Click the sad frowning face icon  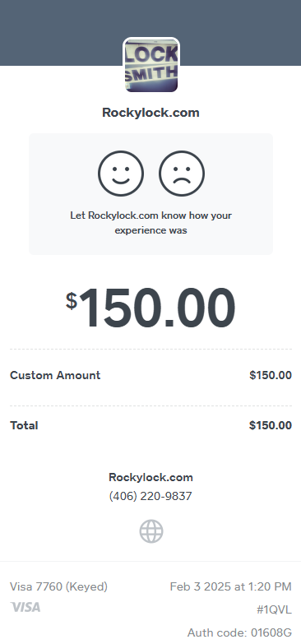click(x=182, y=174)
